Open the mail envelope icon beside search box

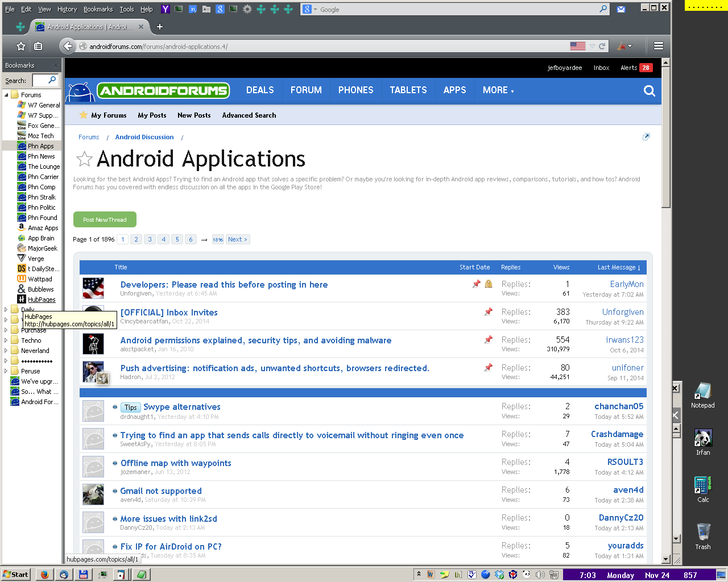pyautogui.click(x=621, y=9)
